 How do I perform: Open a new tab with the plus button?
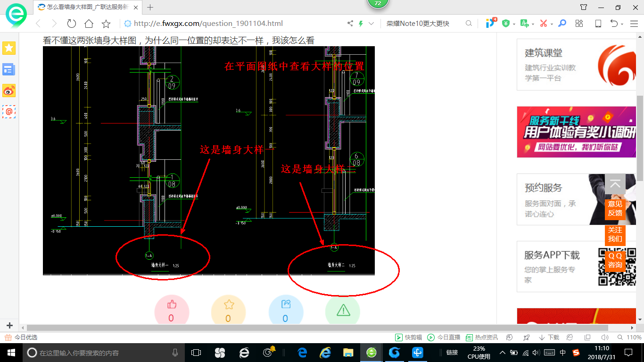150,7
